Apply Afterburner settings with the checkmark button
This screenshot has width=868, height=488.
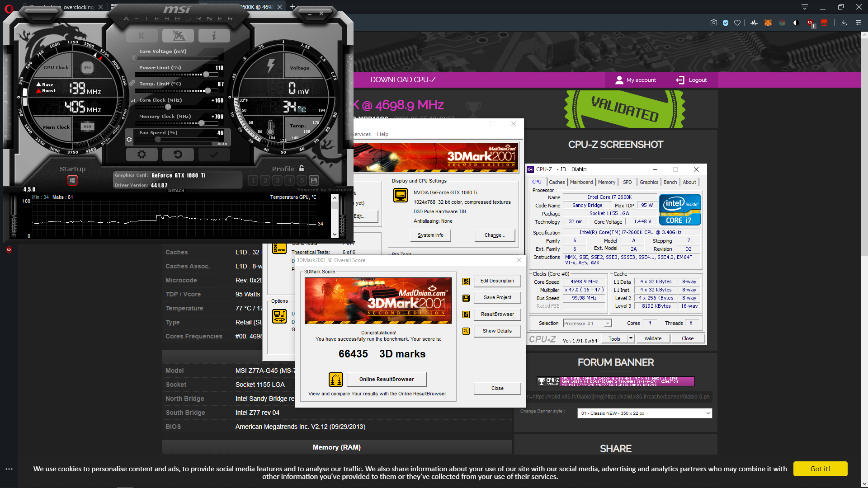click(214, 155)
